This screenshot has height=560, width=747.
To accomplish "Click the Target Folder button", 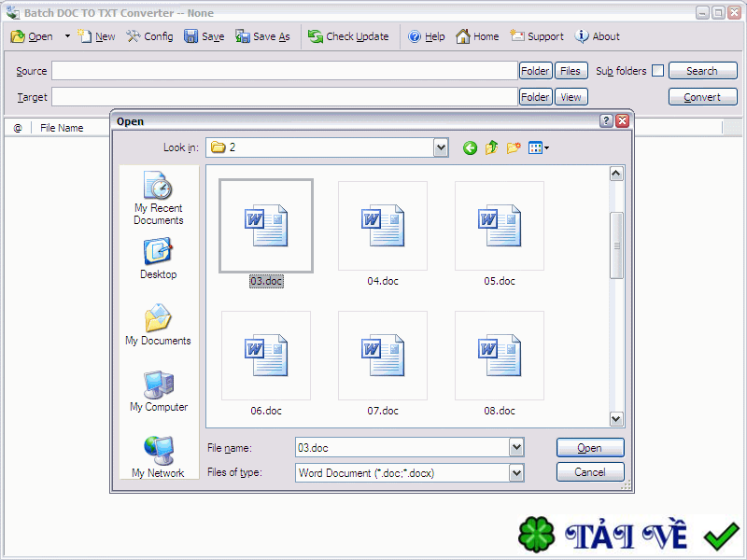I will (535, 97).
